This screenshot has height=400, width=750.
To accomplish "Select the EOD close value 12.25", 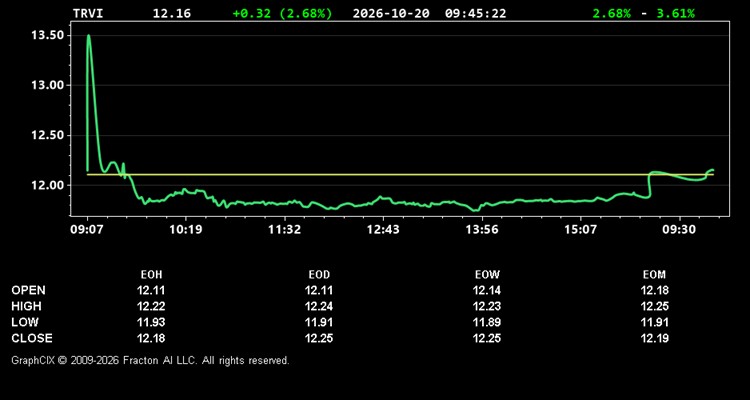I will coord(319,338).
